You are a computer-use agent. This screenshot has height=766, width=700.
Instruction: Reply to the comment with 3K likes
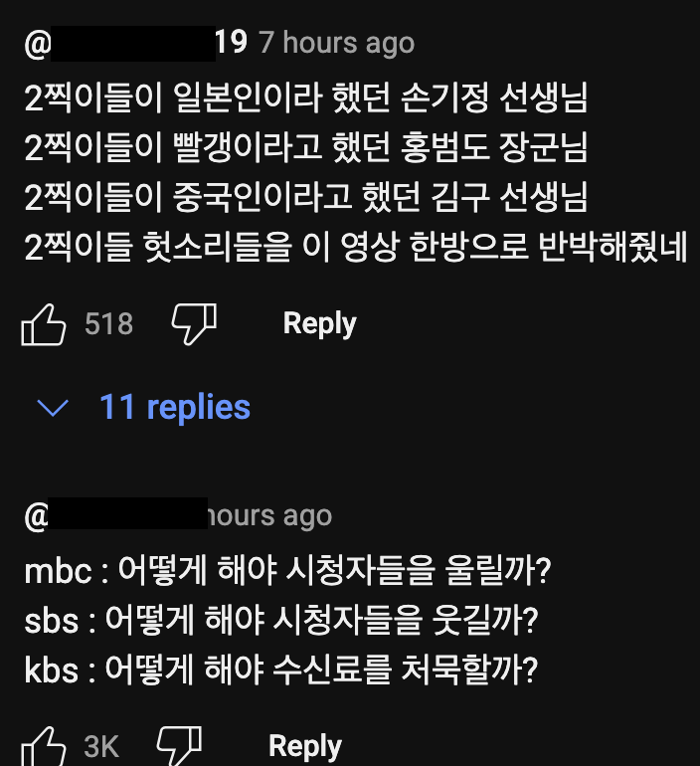pyautogui.click(x=305, y=746)
